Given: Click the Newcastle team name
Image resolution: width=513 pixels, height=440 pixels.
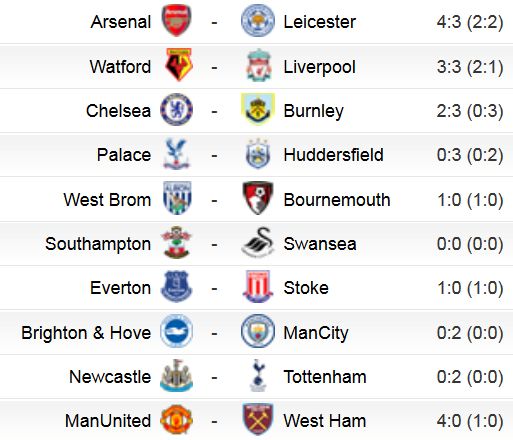Looking at the screenshot, I should coord(110,377).
